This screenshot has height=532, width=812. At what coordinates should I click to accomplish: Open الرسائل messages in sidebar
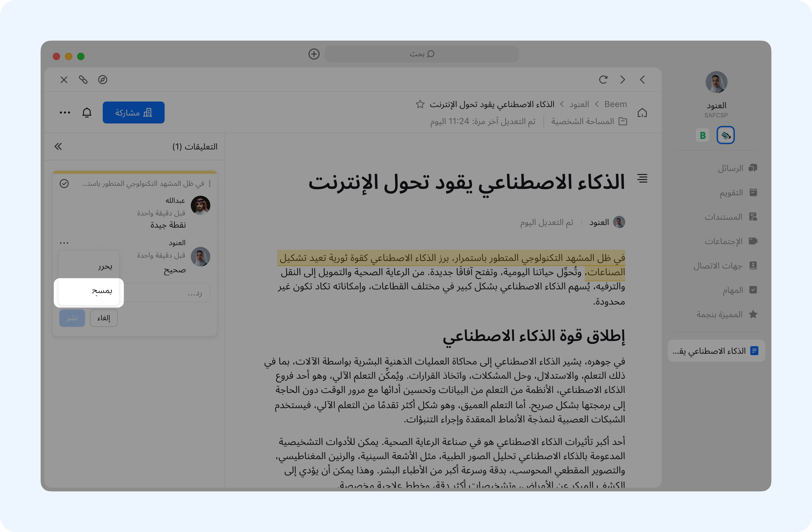click(x=737, y=168)
